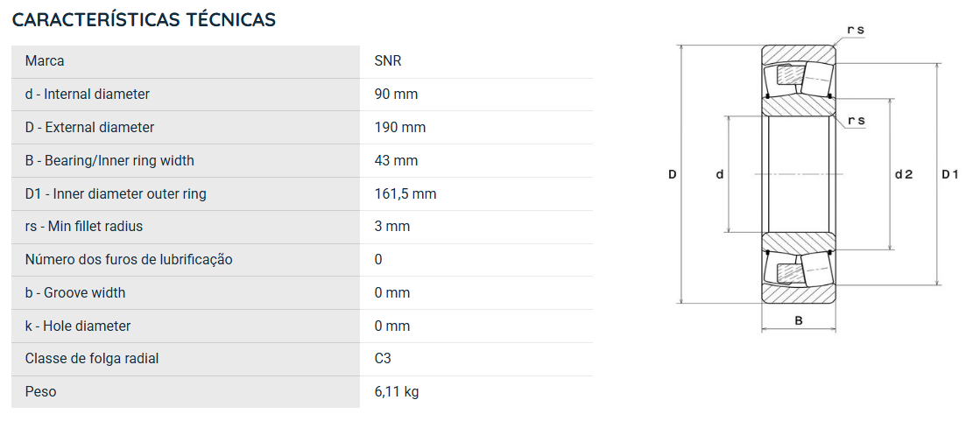Select the D1 - Inner diameter outer ring label
This screenshot has width=980, height=421.
click(x=116, y=193)
